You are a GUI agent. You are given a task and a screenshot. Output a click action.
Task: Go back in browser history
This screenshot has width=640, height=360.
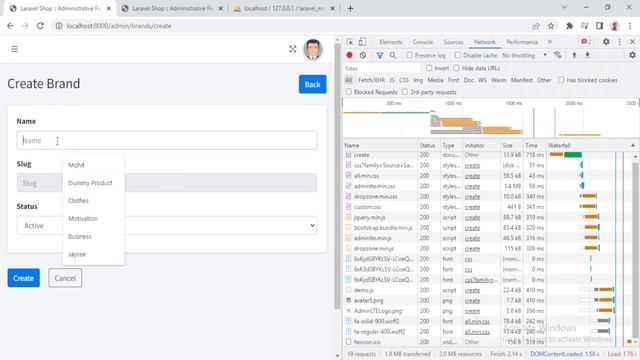click(10, 26)
